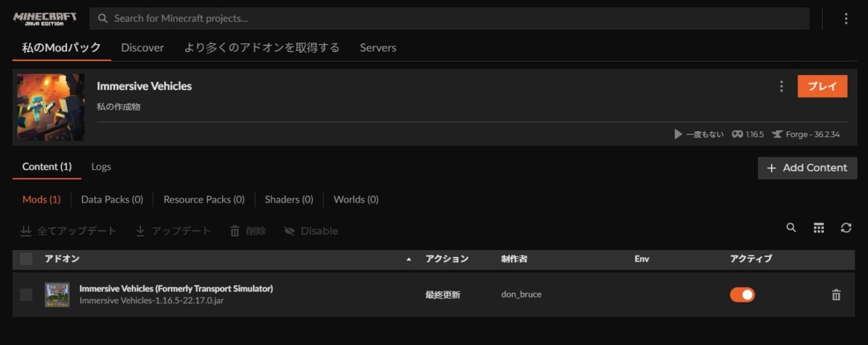Open the top-right three-dot app menu
Viewport: 868px width, 345px height.
tap(846, 19)
